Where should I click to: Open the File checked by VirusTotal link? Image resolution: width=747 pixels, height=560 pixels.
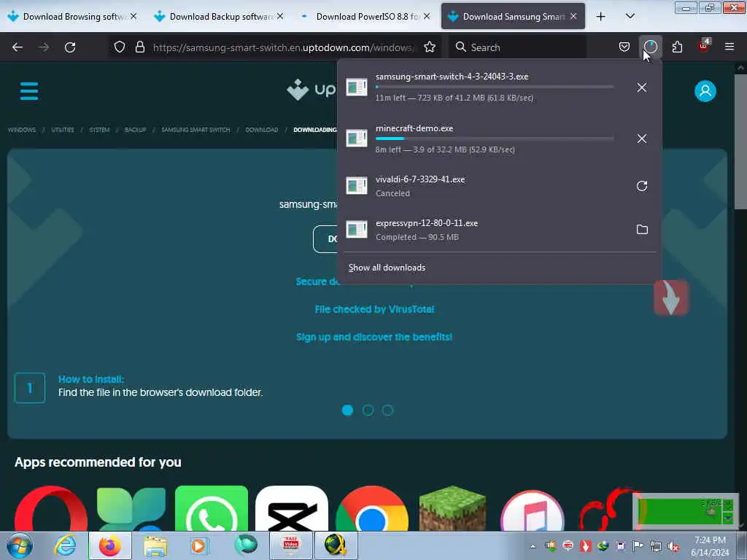(x=374, y=309)
